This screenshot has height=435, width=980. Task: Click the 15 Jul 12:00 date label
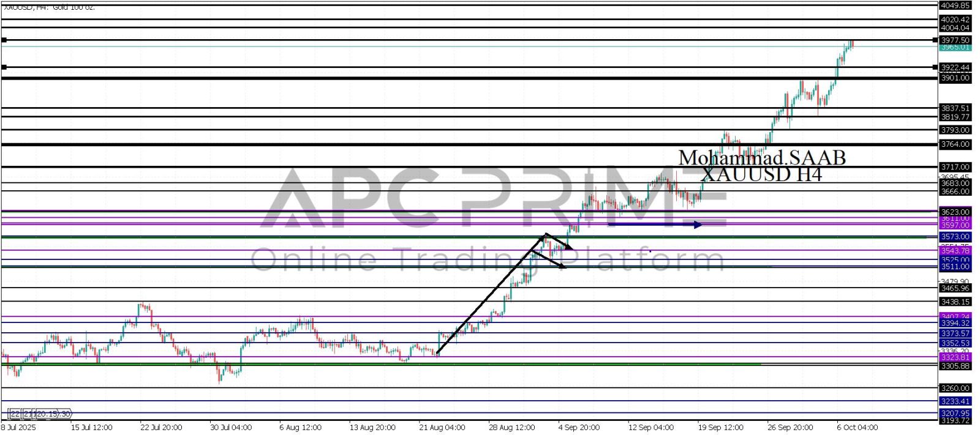(x=92, y=428)
